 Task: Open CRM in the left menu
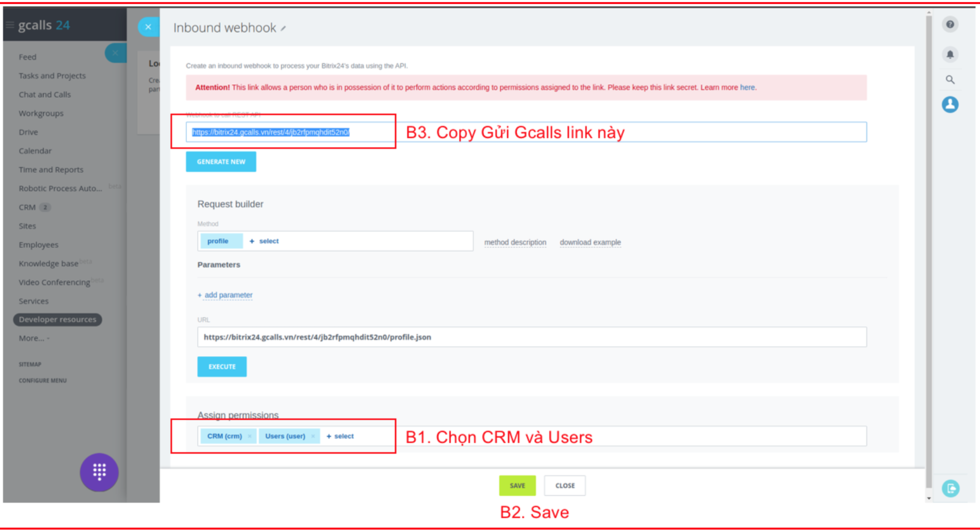27,207
